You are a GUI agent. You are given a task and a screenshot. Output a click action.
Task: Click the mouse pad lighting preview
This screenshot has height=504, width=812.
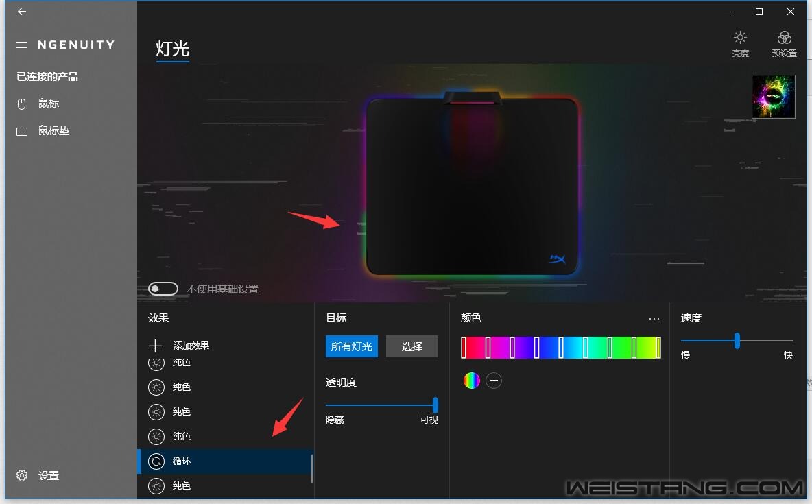472,184
